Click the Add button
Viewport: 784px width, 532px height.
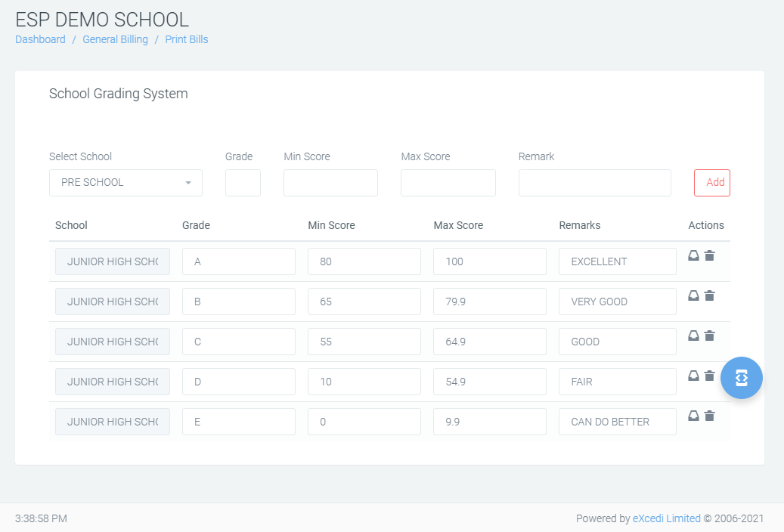click(711, 182)
